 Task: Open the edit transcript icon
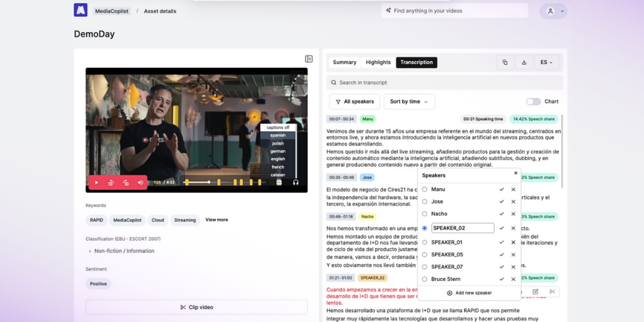coord(536,291)
